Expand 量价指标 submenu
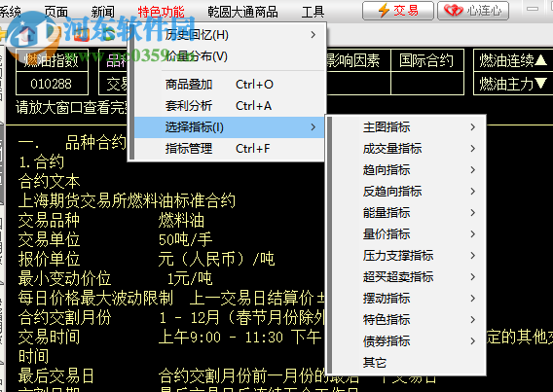Image resolution: width=553 pixels, height=392 pixels. [x=408, y=234]
